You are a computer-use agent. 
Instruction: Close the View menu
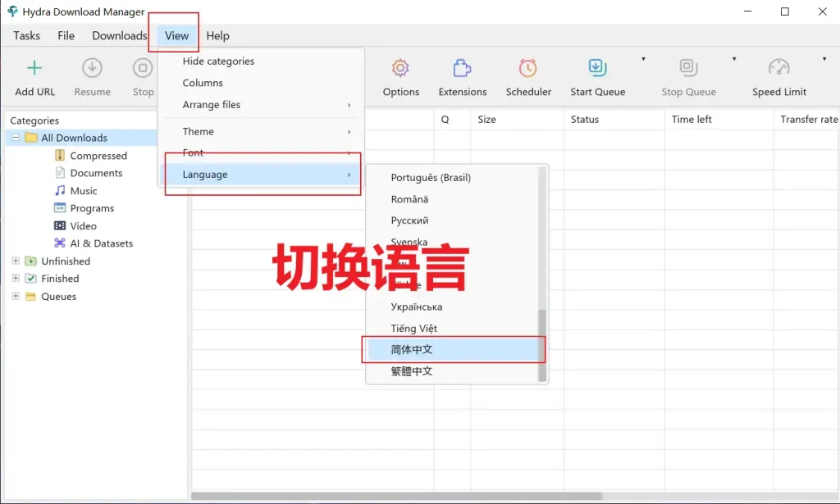176,36
